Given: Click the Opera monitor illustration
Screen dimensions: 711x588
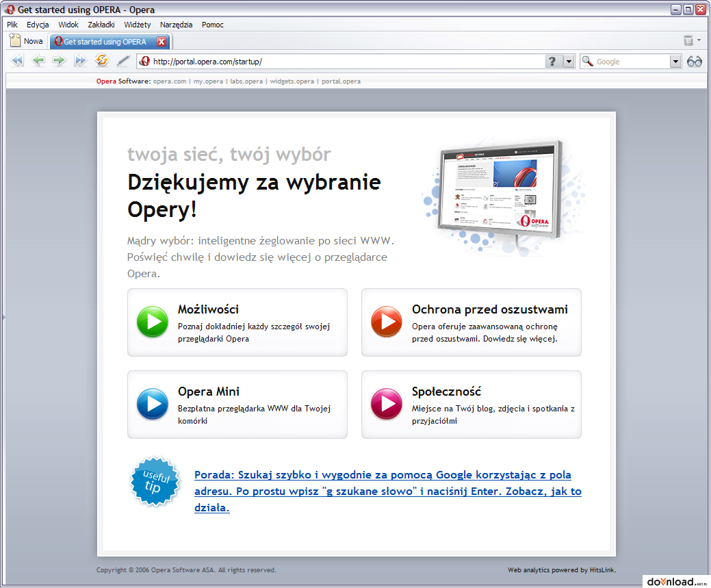Looking at the screenshot, I should (x=504, y=195).
